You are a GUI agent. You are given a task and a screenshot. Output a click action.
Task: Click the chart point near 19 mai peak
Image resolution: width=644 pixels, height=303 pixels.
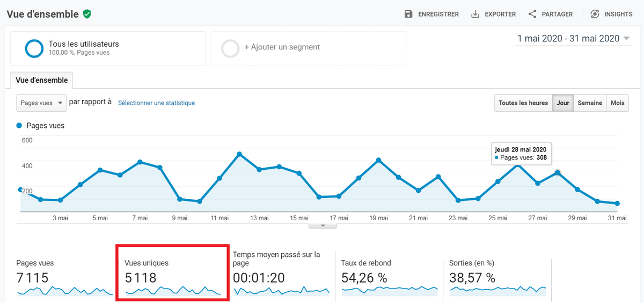[378, 160]
